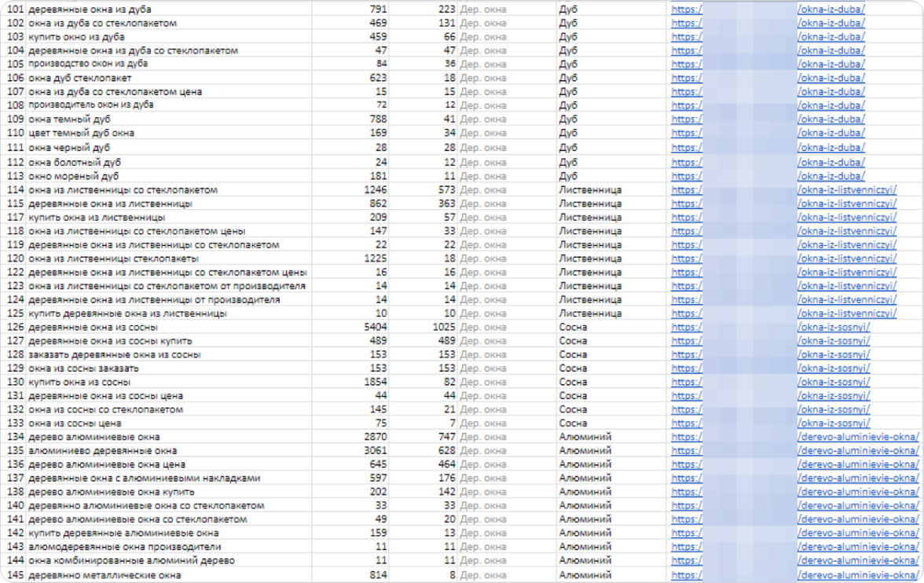Select the cell "производство окон из дуба"
924x583 pixels.
(x=88, y=64)
